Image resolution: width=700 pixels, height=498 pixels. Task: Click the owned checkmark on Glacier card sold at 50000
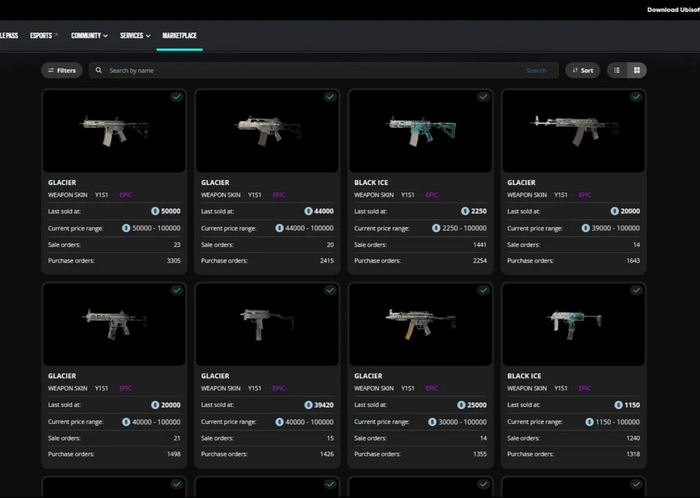point(177,97)
